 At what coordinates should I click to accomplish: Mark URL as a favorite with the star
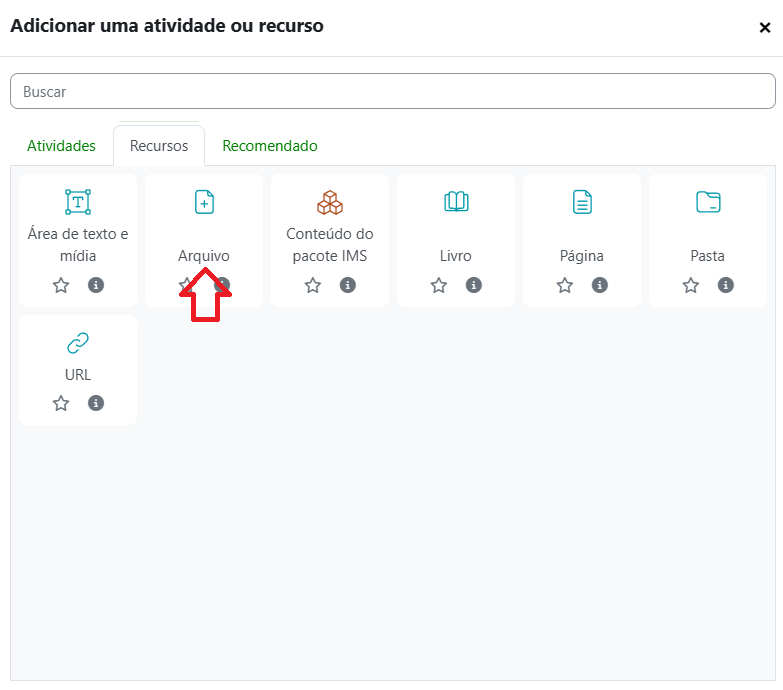coord(61,403)
